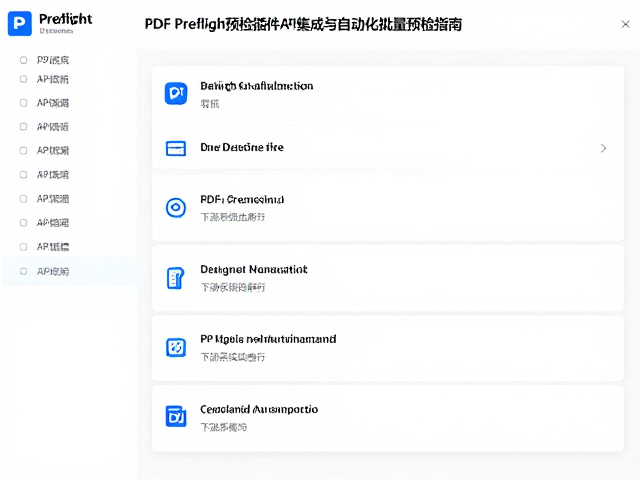Image resolution: width=640 pixels, height=480 pixels.
Task: Click the subtitle under "PDF: Cremeoinul"
Action: click(x=233, y=217)
